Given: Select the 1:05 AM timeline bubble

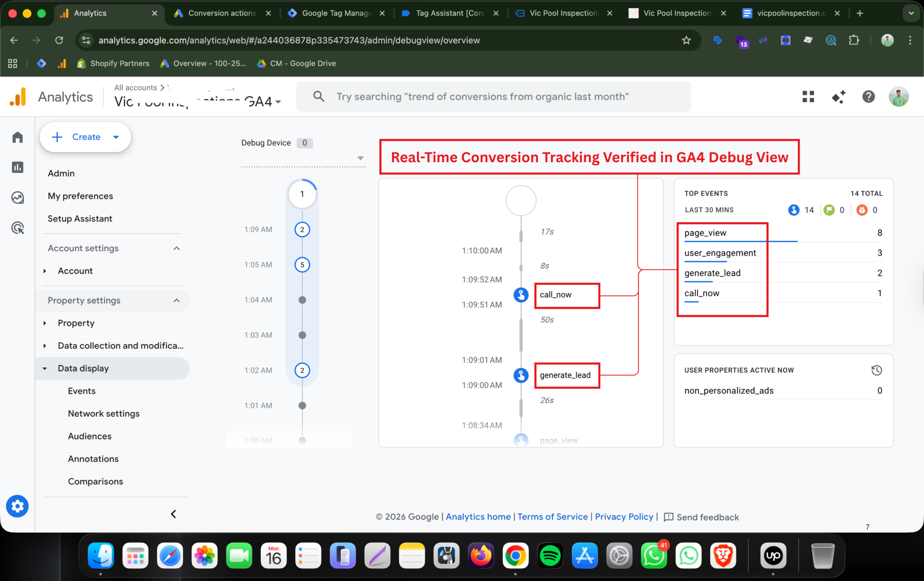Looking at the screenshot, I should [302, 265].
